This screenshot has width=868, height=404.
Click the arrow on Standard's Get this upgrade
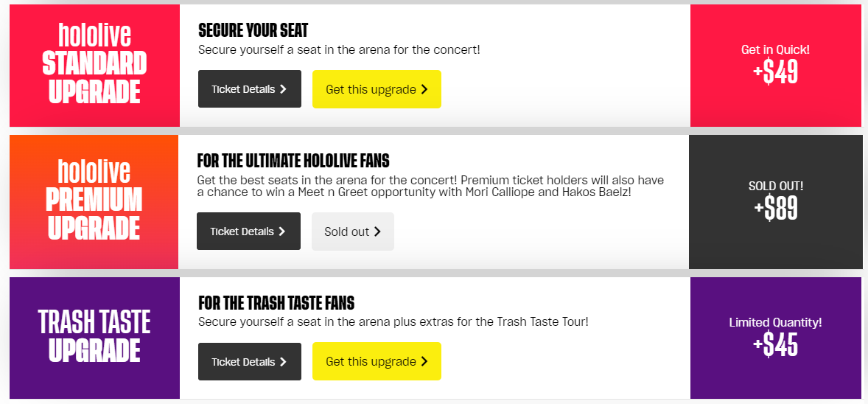coord(424,89)
